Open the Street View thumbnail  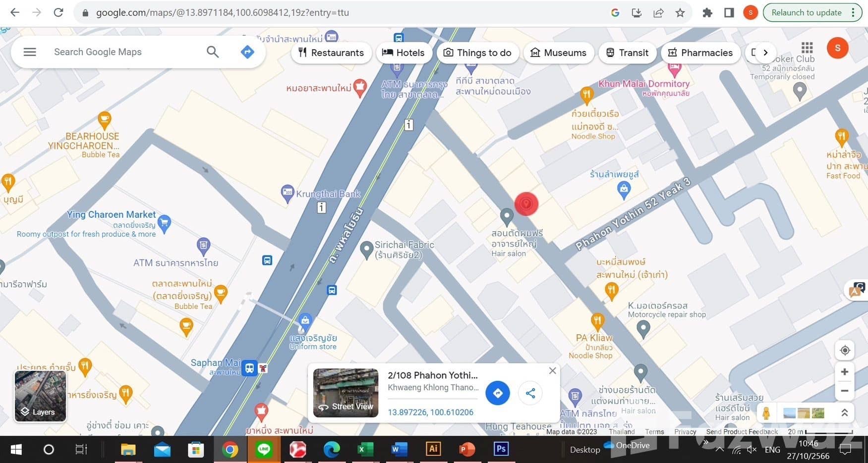346,393
